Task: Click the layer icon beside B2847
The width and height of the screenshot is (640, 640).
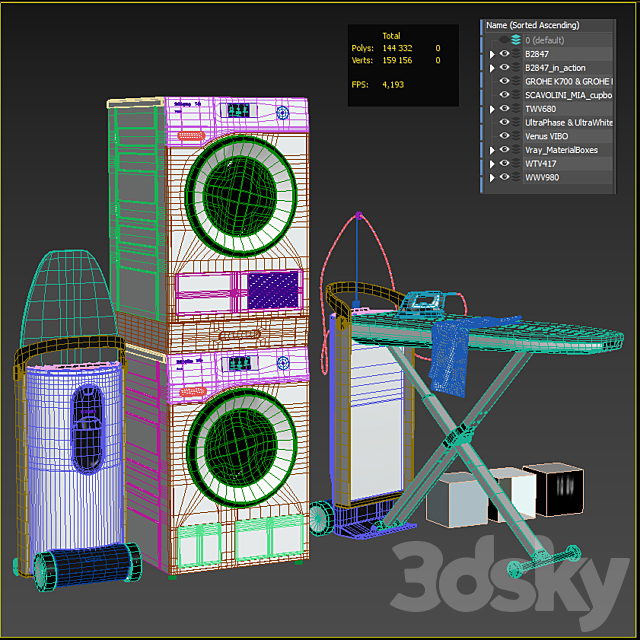Action: pyautogui.click(x=517, y=54)
